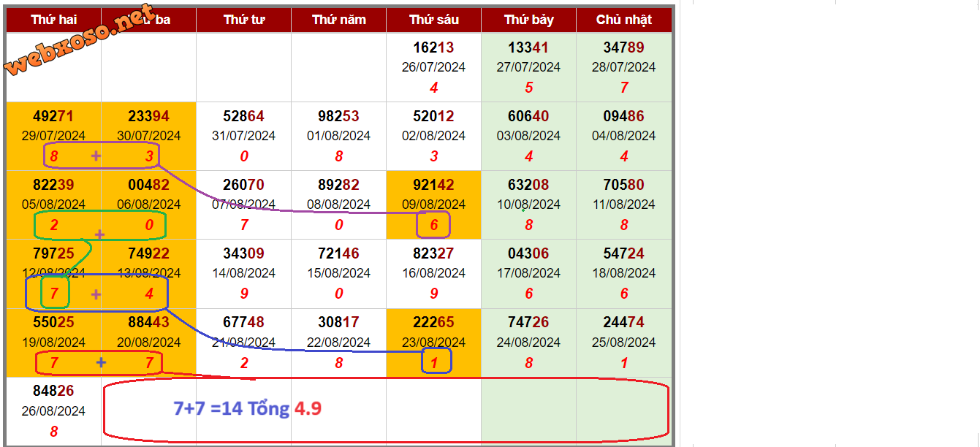This screenshot has height=447, width=980.
Task: Click the number 26070
Action: tap(243, 185)
